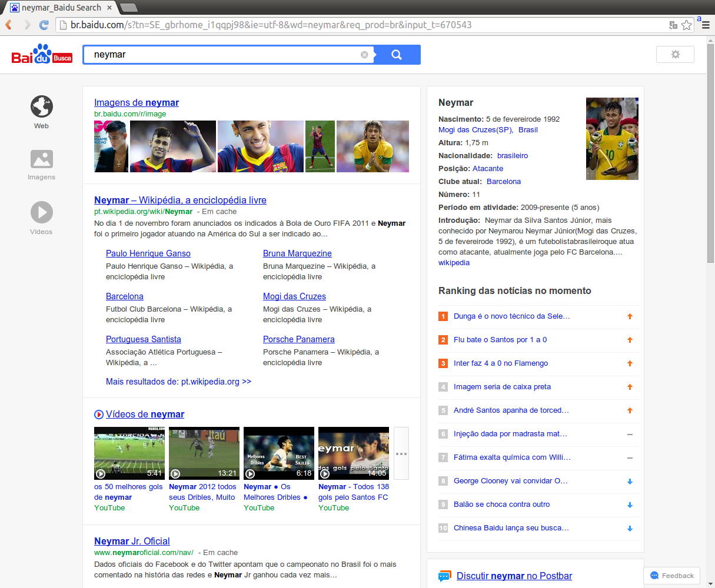This screenshot has width=715, height=588.
Task: Reload the page with browser refresh icon
Action: click(44, 25)
